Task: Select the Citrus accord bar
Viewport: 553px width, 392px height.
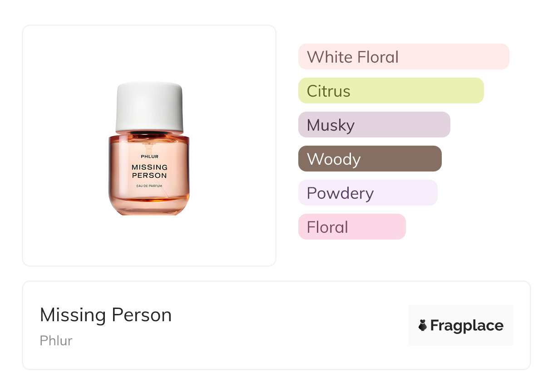Action: coord(391,91)
